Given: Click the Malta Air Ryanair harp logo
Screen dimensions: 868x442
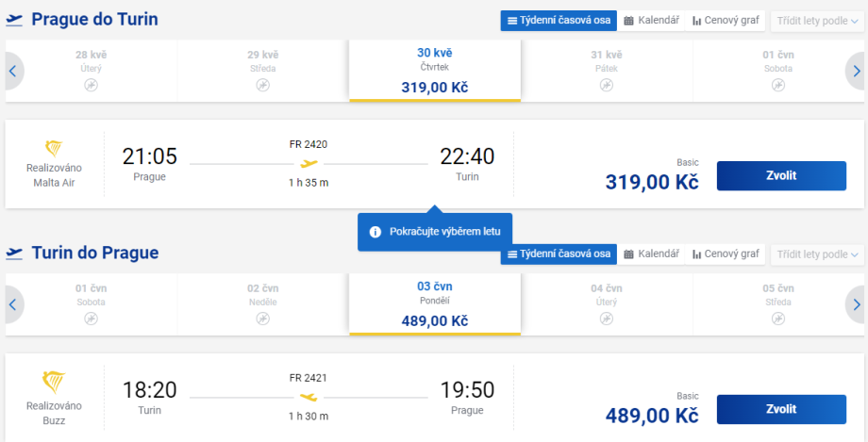Looking at the screenshot, I should coord(54,149).
